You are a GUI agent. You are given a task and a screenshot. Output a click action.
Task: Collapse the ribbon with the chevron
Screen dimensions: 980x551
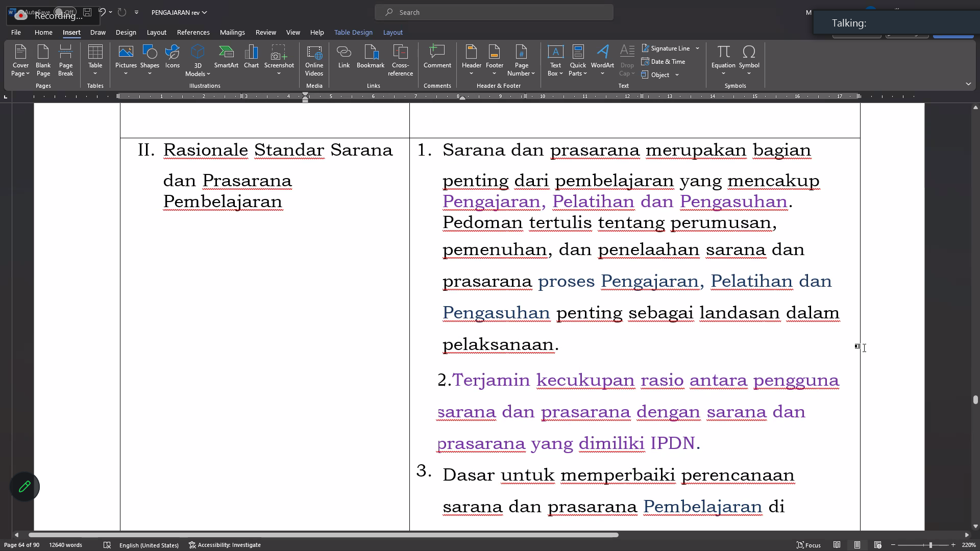click(x=968, y=84)
